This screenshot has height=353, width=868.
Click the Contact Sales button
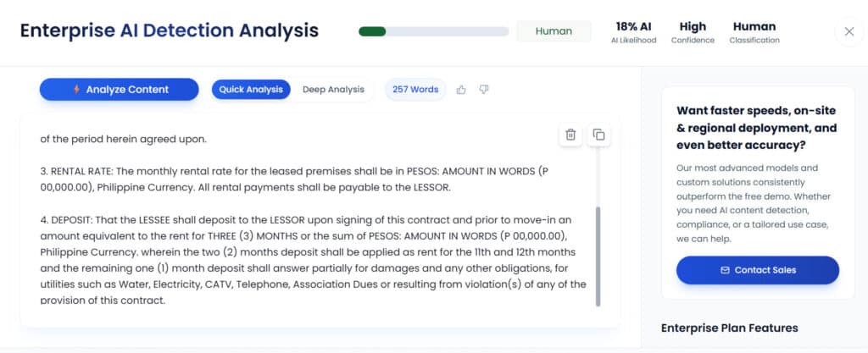pos(758,270)
